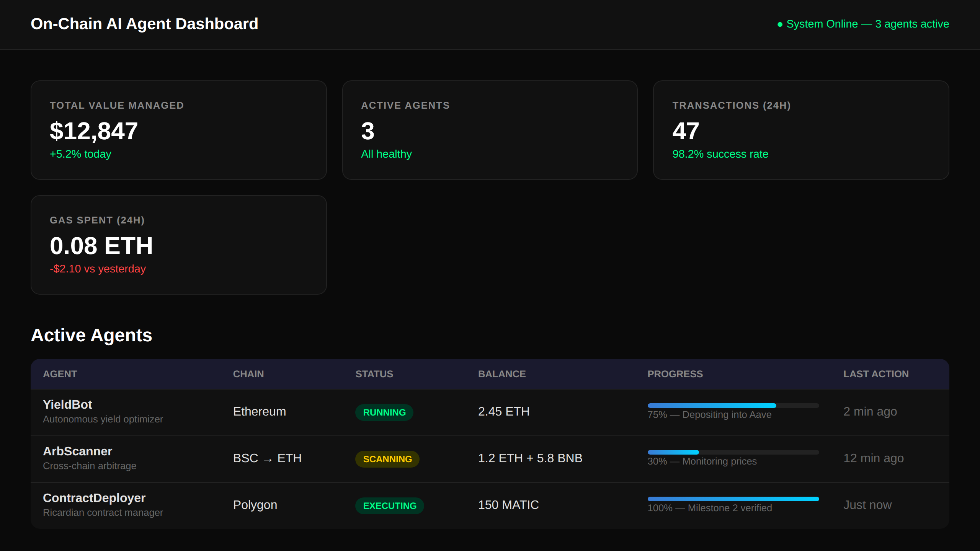Sort by the STATUS column header
Screen dimensions: 980x551
374,374
